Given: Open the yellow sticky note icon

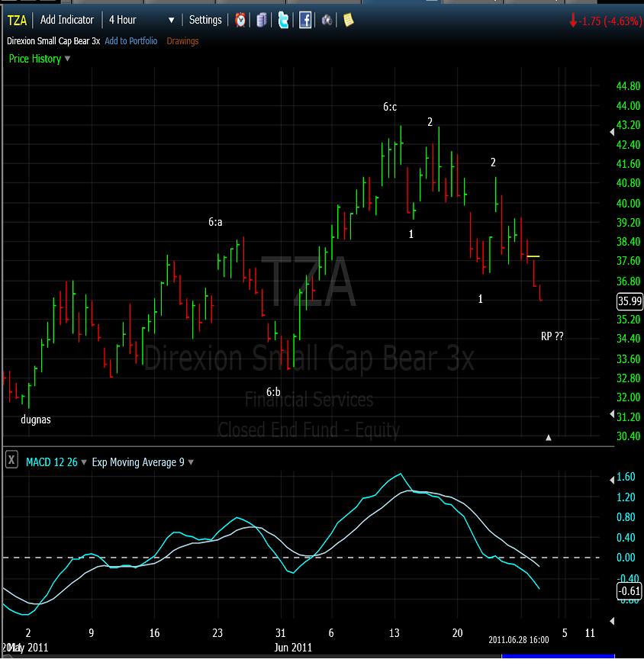Looking at the screenshot, I should pos(348,20).
